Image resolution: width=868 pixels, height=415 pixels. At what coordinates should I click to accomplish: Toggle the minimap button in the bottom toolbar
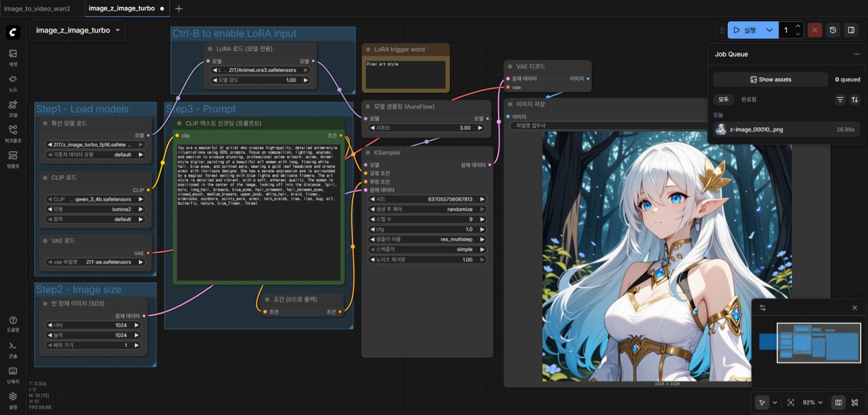click(x=838, y=402)
